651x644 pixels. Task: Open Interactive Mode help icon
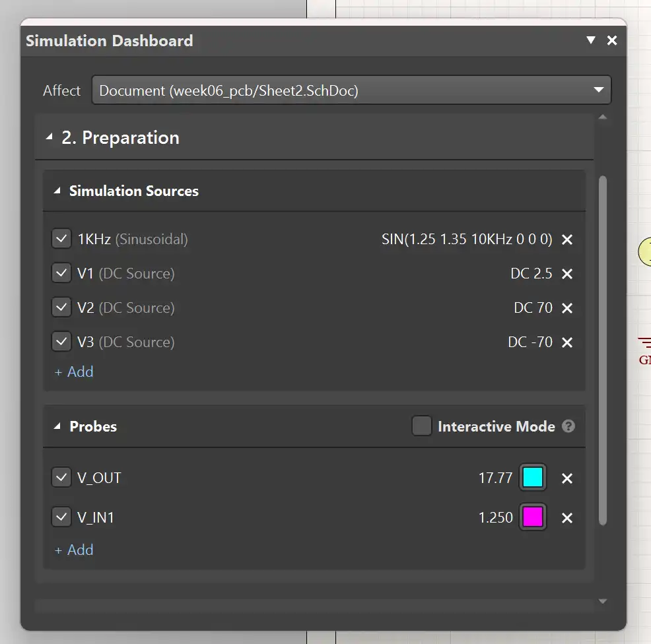pyautogui.click(x=568, y=426)
